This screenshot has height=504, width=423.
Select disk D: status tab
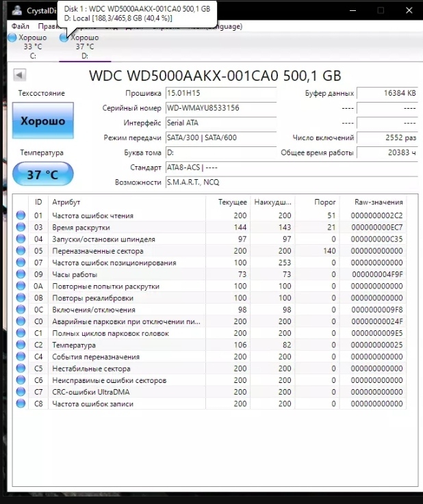[x=85, y=47]
